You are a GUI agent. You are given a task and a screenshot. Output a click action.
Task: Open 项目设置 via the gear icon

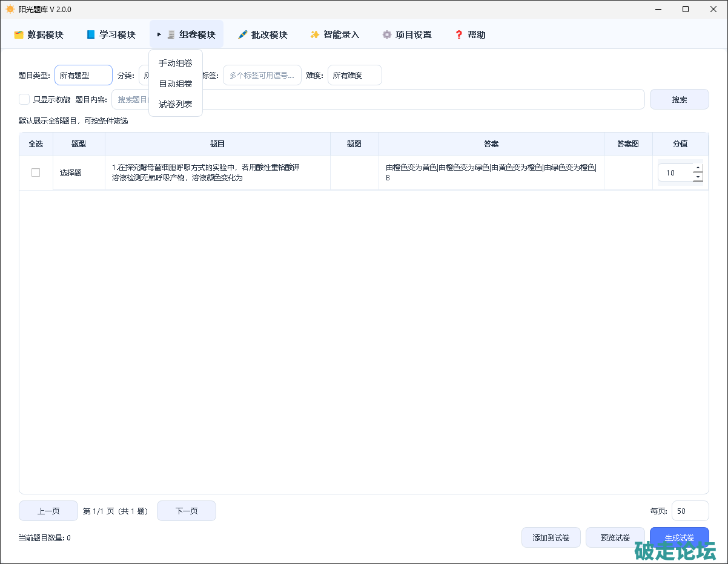tap(386, 35)
